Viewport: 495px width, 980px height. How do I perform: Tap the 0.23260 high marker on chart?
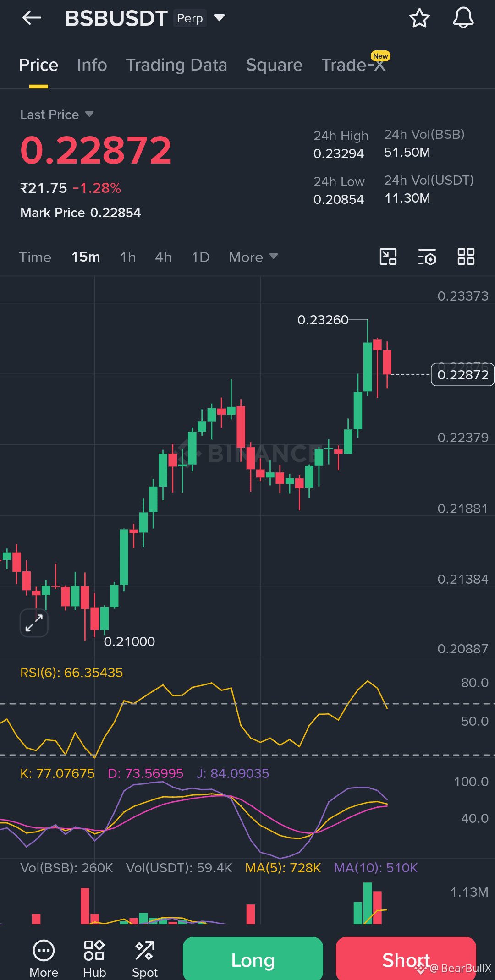pyautogui.click(x=323, y=320)
